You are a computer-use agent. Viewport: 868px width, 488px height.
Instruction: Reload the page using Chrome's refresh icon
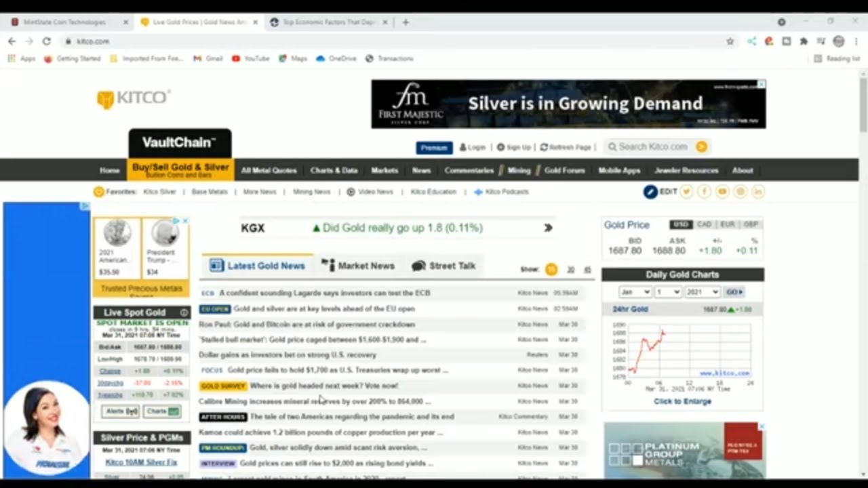click(x=46, y=41)
